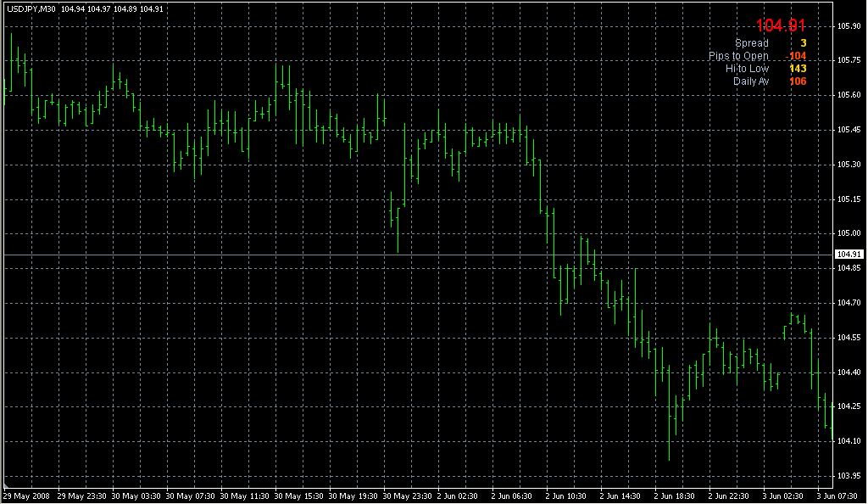Click the Hi to Low label
Screen dimensions: 868x504
(x=747, y=69)
